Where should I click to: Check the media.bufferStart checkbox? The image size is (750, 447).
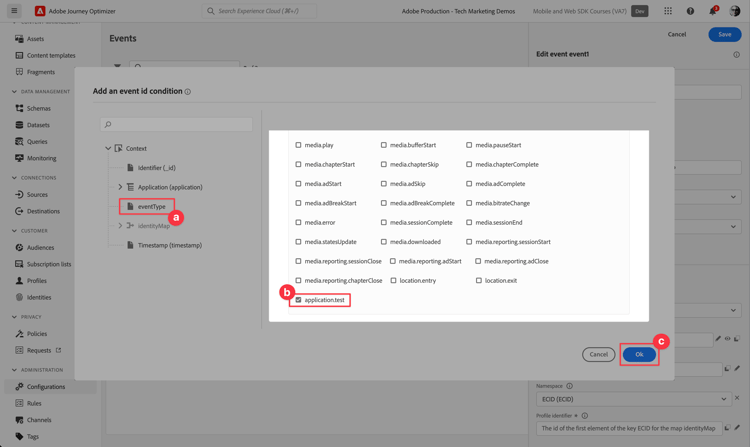[x=384, y=145]
